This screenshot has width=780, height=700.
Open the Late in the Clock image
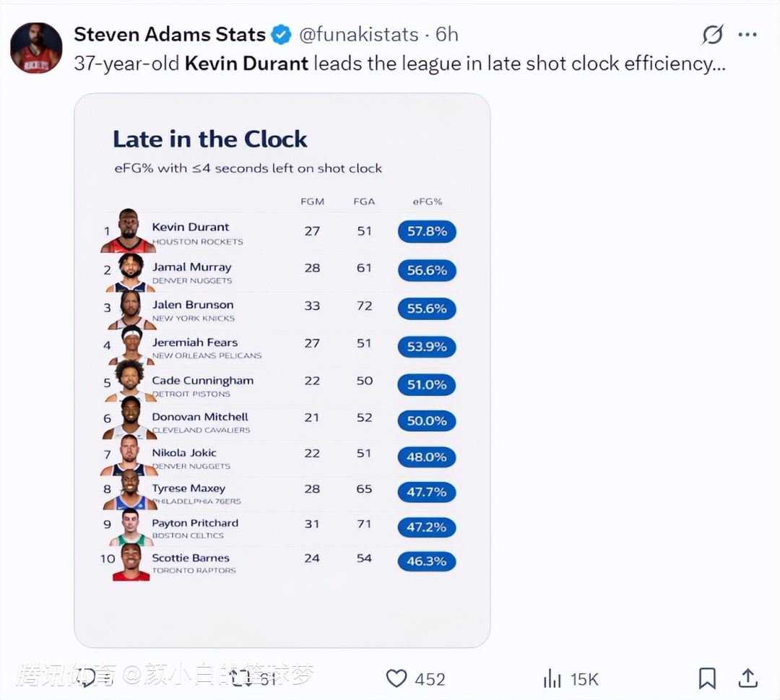click(x=282, y=370)
